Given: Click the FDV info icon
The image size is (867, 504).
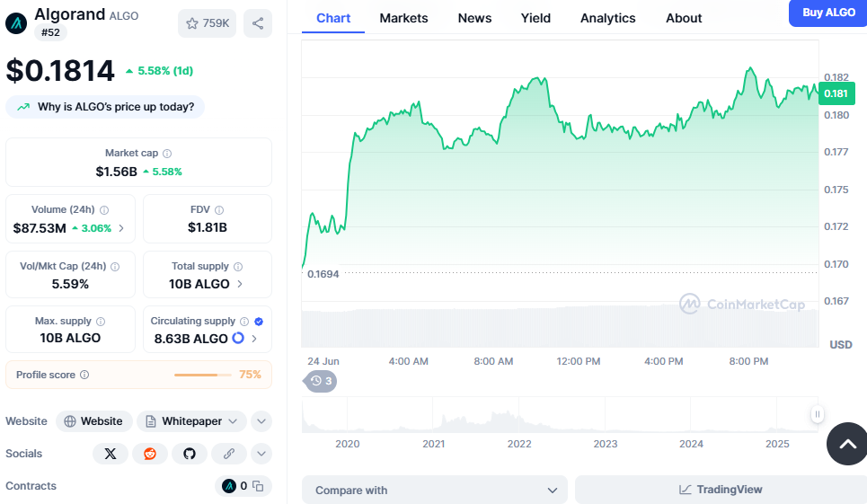Looking at the screenshot, I should point(219,210).
